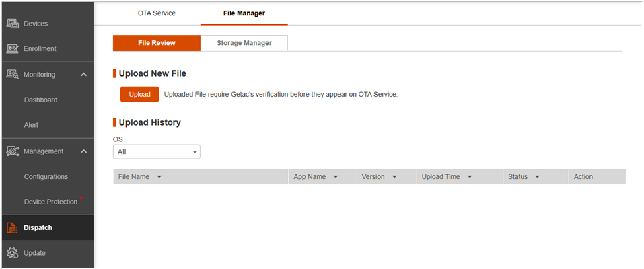Open Upload Time column sort arrow

click(x=470, y=177)
